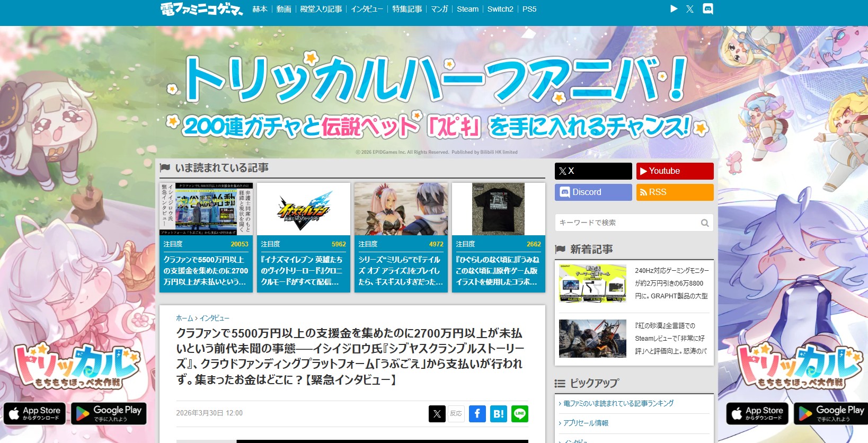Share article via black X share icon
Image resolution: width=868 pixels, height=443 pixels.
click(437, 414)
